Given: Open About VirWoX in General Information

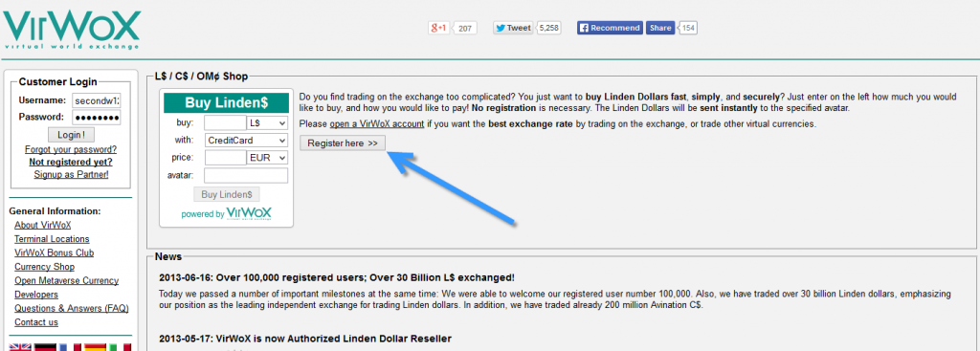Looking at the screenshot, I should pyautogui.click(x=43, y=225).
